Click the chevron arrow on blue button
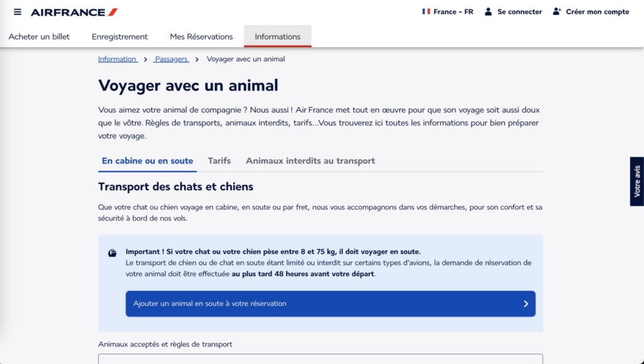Image resolution: width=644 pixels, height=364 pixels. point(526,304)
